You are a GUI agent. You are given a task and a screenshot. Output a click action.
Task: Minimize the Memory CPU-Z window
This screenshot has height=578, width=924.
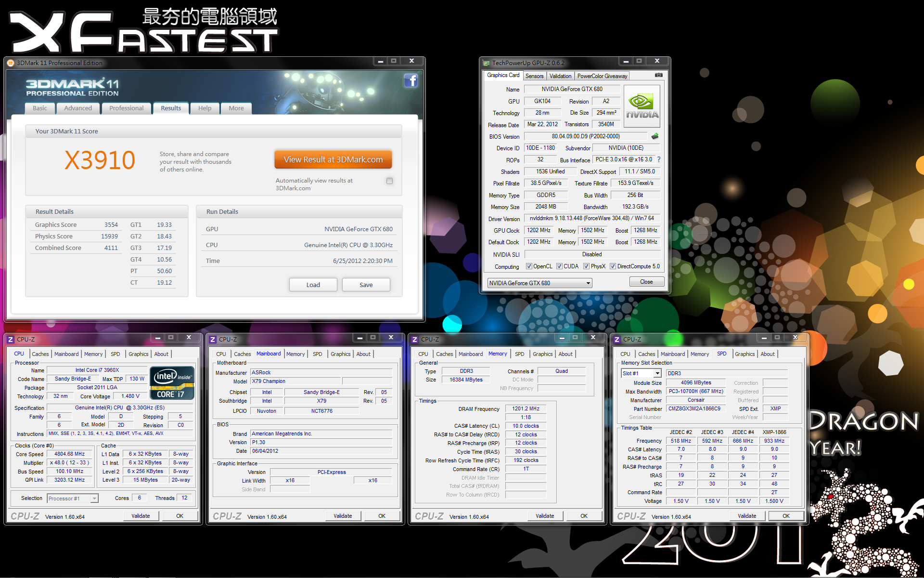pyautogui.click(x=562, y=337)
